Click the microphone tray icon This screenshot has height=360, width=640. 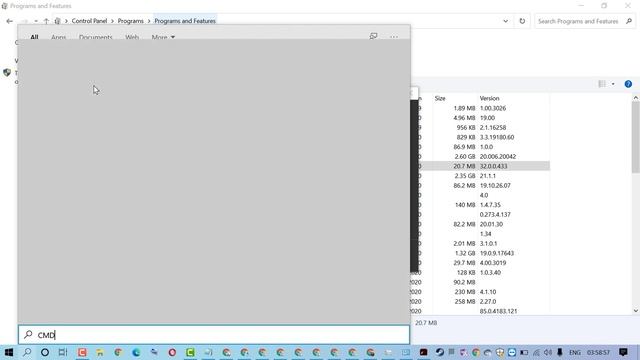[560, 352]
